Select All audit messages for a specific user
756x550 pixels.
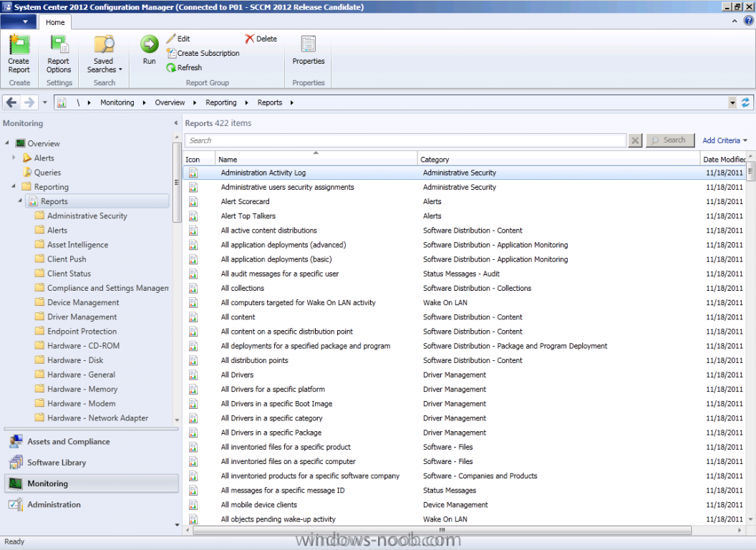(x=465, y=274)
